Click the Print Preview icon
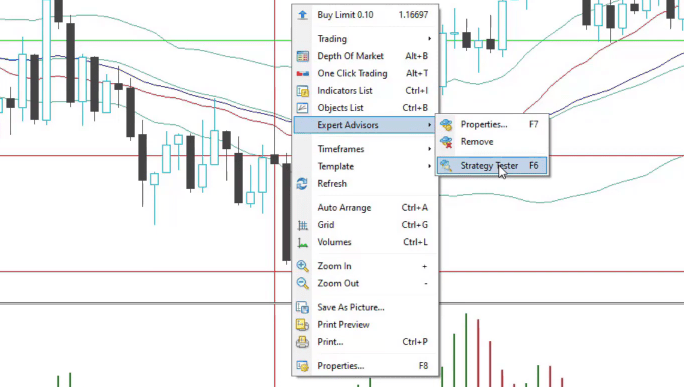 coord(302,325)
